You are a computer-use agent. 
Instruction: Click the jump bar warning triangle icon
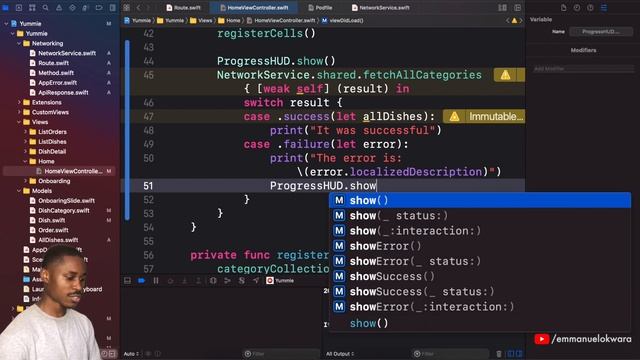click(514, 20)
